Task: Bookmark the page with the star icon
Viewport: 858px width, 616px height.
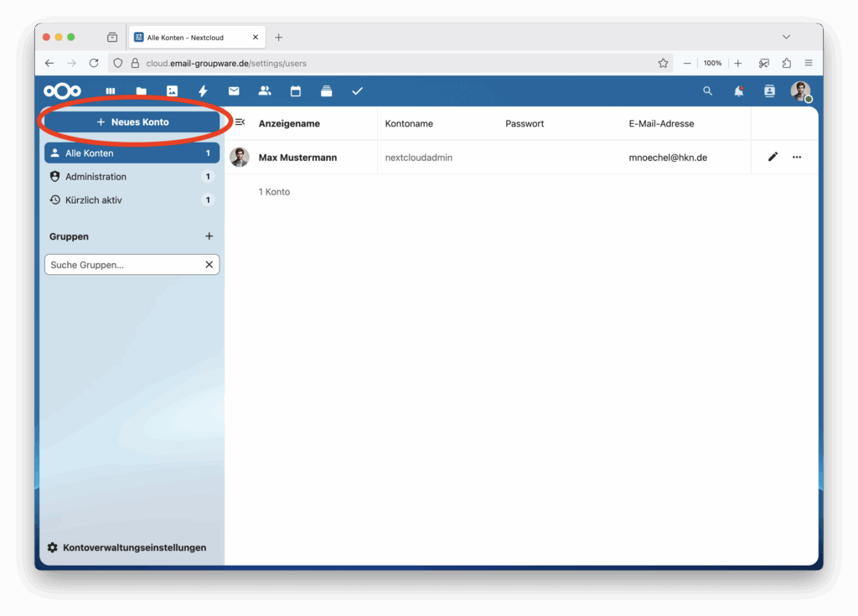Action: pos(664,63)
